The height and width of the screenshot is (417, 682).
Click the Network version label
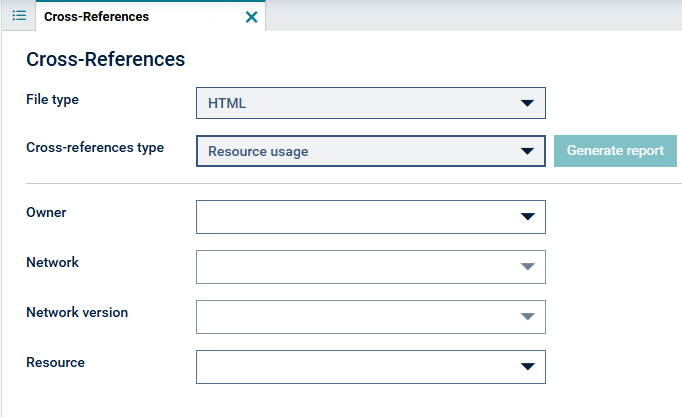(77, 312)
